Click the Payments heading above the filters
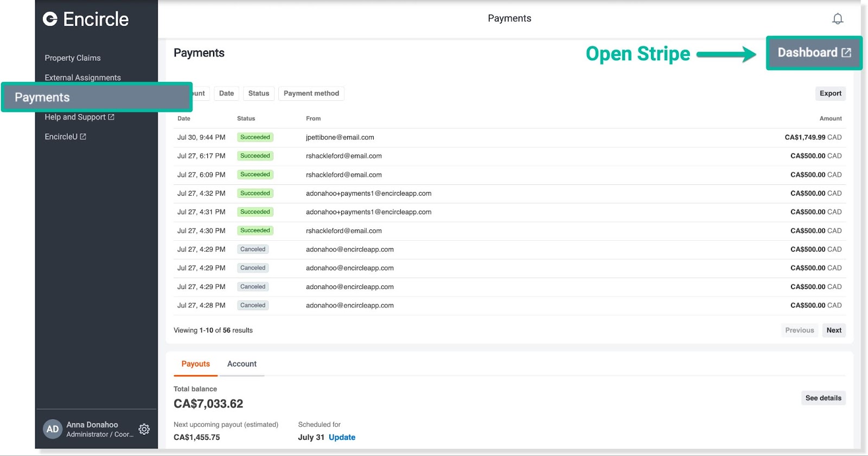This screenshot has height=456, width=868. (199, 53)
